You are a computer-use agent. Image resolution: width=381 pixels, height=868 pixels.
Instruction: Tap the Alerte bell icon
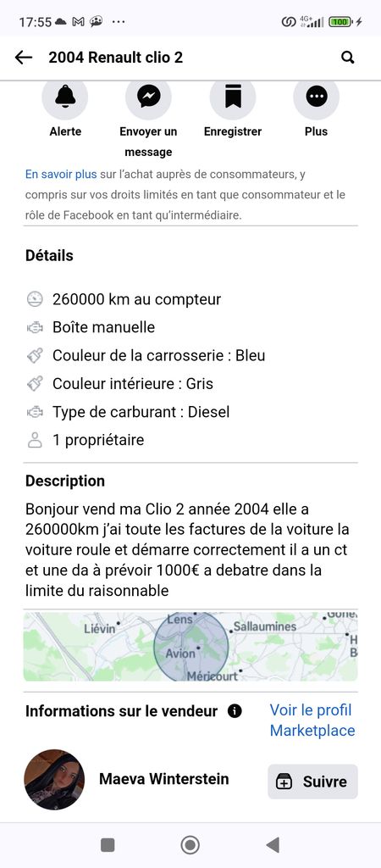tap(65, 97)
